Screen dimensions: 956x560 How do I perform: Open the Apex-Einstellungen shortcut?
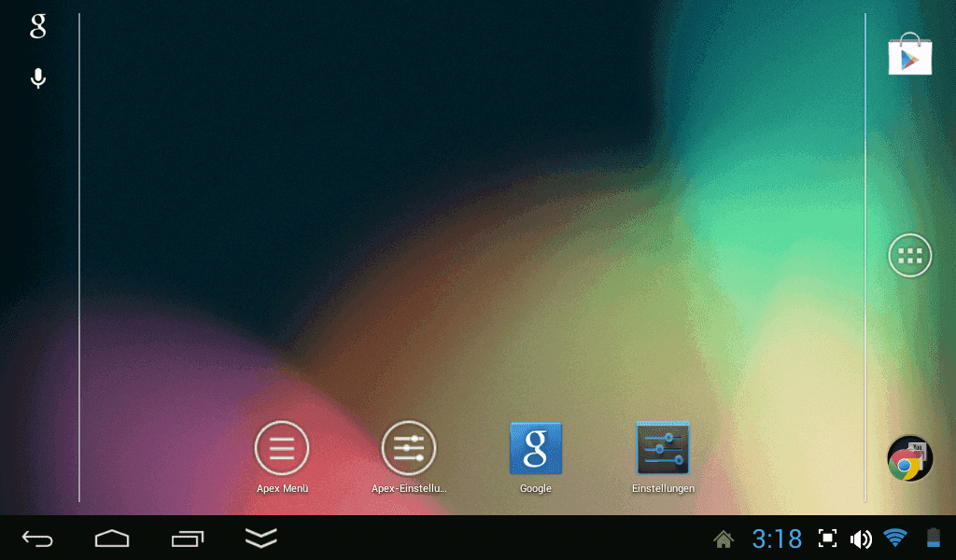[x=409, y=457]
